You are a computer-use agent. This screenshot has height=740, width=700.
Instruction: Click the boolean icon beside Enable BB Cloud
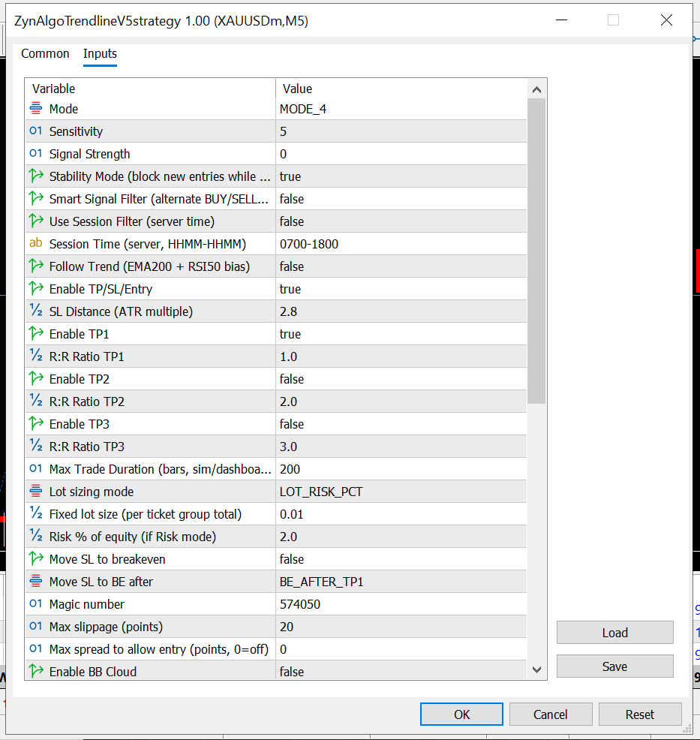click(36, 671)
